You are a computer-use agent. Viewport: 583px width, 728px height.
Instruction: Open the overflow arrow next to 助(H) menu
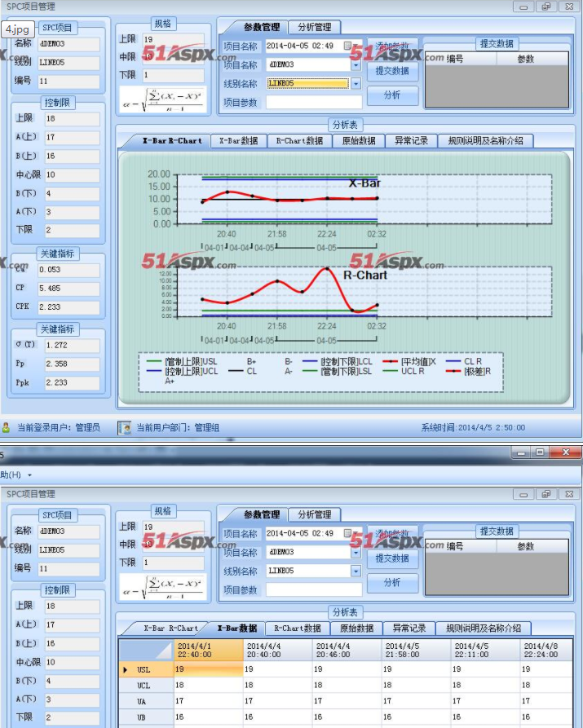(x=29, y=475)
